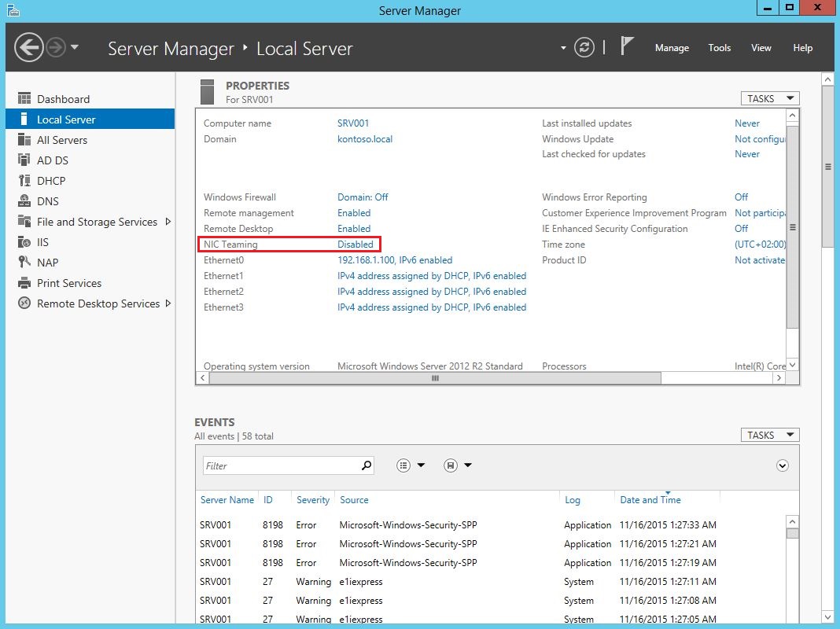Open the DHCP role page

tap(51, 181)
